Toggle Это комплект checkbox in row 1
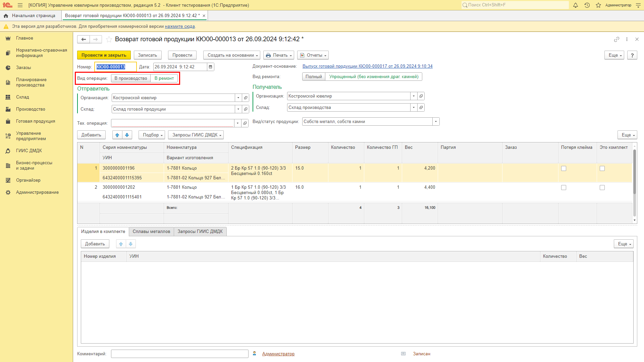Image resolution: width=644 pixels, height=362 pixels. coord(602,169)
